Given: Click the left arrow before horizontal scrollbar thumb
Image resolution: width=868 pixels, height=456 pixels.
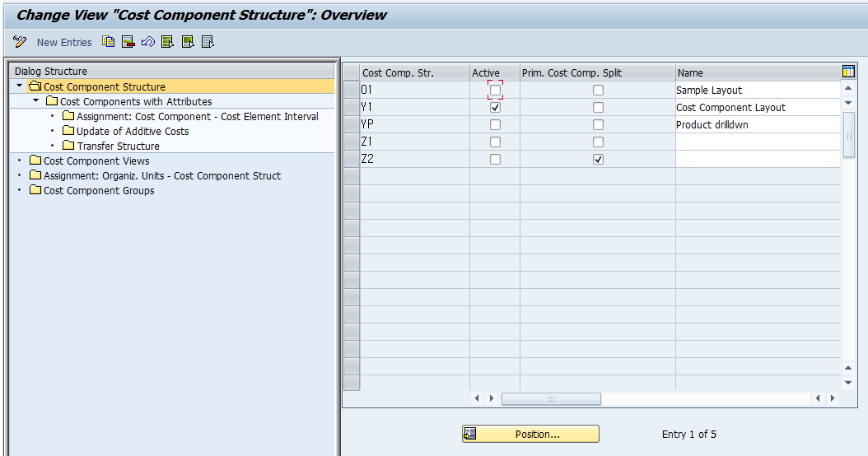Looking at the screenshot, I should (477, 398).
